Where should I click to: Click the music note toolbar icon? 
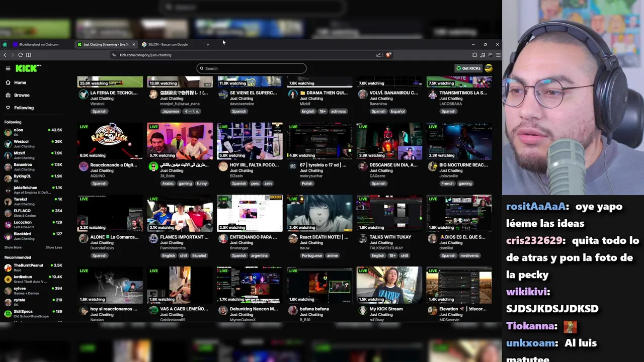[482, 55]
